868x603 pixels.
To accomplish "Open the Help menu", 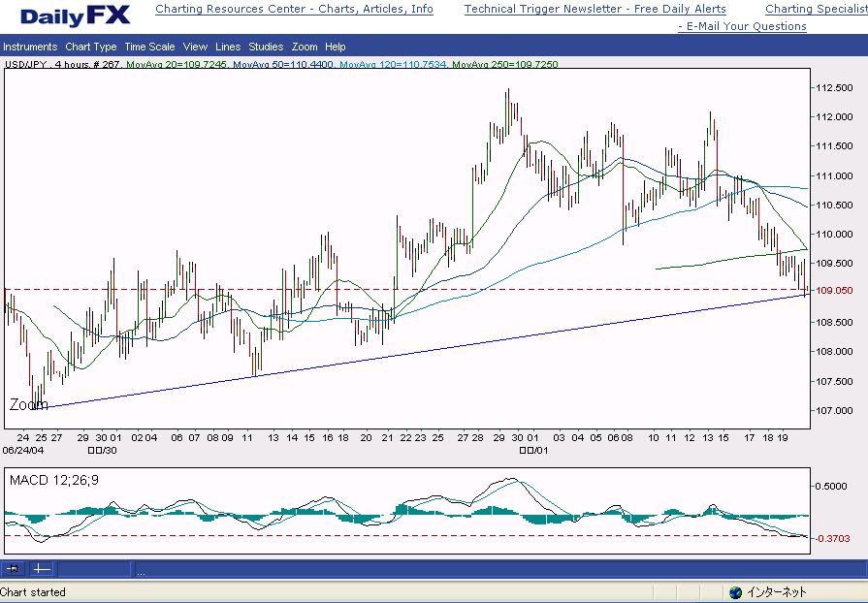I will [x=336, y=47].
